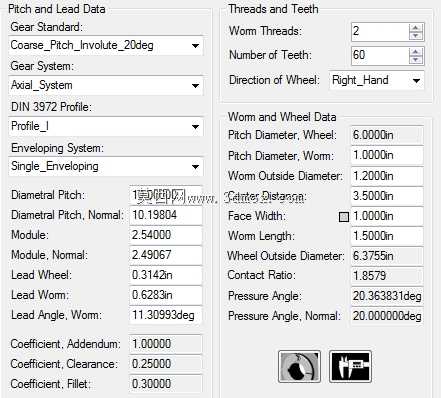Click the Module, Normal field showing 2.49067

[166, 255]
